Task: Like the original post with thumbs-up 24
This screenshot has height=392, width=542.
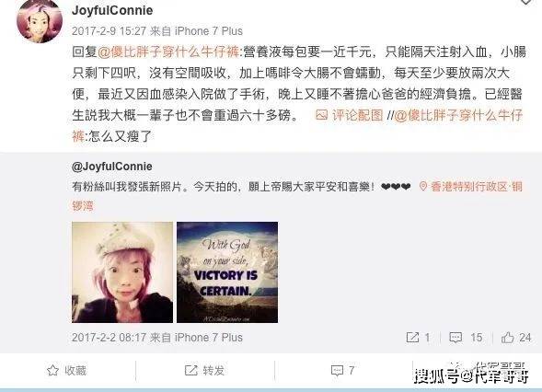Action: click(x=507, y=337)
